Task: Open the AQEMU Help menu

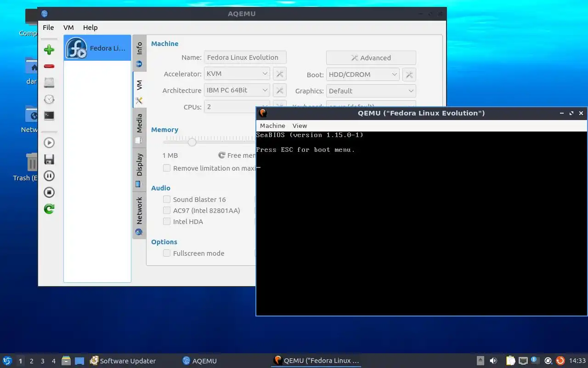Action: 90,28
